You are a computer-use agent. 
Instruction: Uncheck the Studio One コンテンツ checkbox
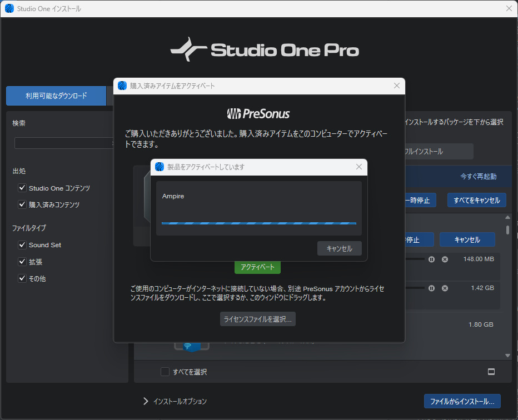point(22,188)
